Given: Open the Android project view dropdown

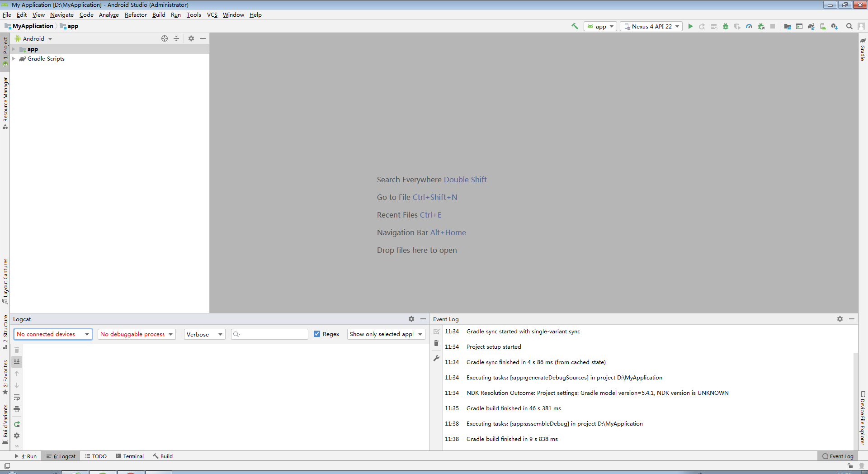Looking at the screenshot, I should [34, 38].
